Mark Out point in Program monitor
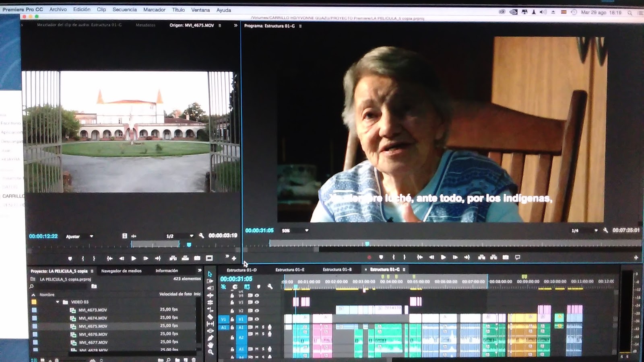The image size is (644, 362). [405, 257]
